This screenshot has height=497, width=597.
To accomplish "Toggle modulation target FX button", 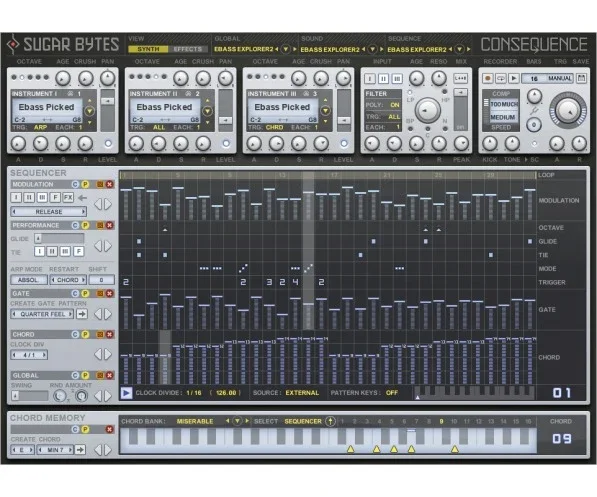I will pyautogui.click(x=68, y=197).
